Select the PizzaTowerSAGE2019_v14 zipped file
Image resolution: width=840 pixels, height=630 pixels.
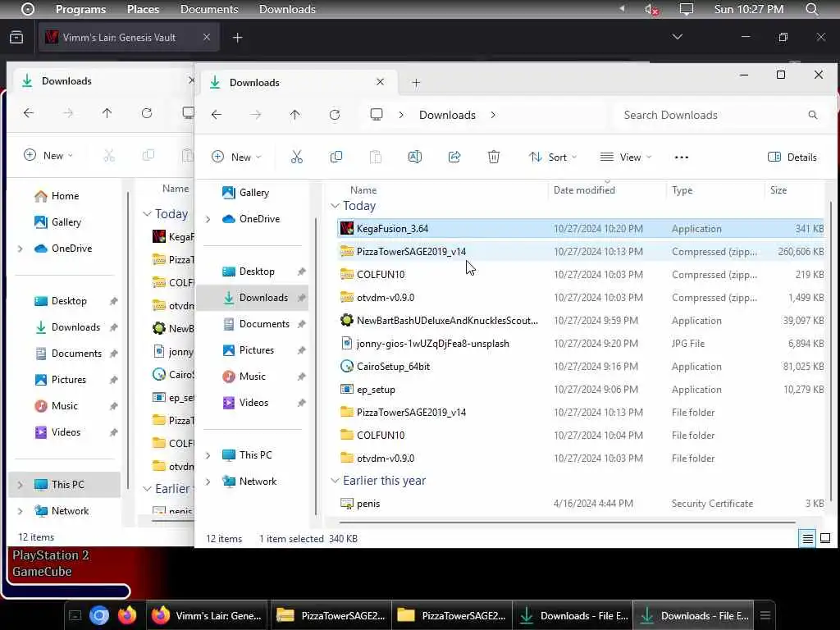point(581,251)
